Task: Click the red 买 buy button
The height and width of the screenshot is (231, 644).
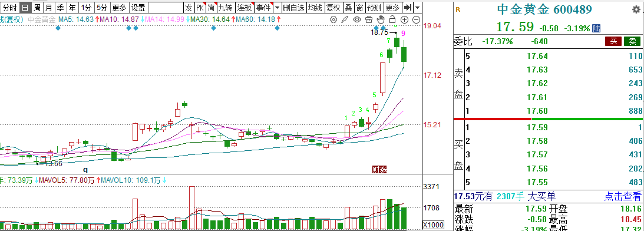Action: coord(613,41)
